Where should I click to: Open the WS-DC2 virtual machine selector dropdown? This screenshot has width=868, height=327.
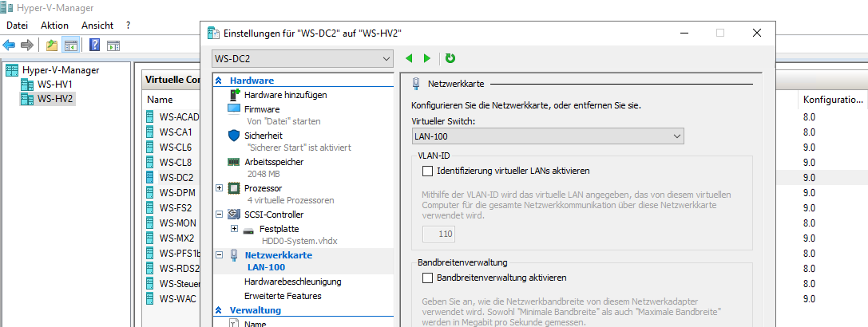[x=303, y=58]
